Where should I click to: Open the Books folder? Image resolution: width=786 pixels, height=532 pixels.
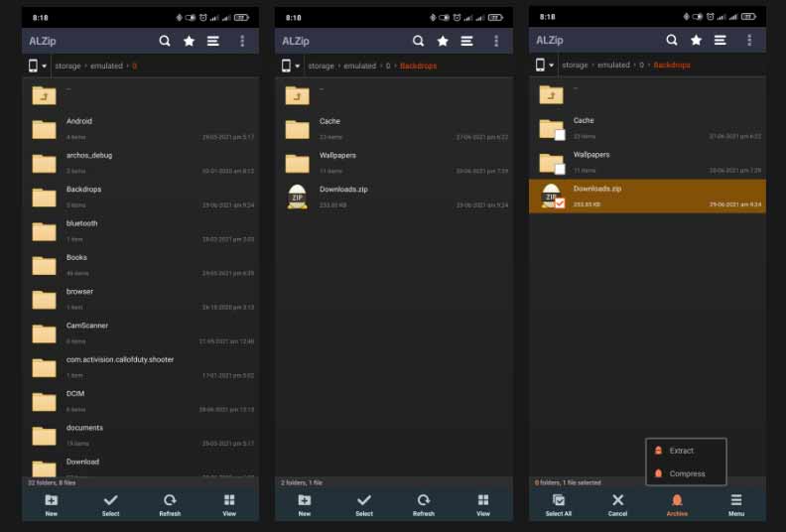tap(140, 265)
